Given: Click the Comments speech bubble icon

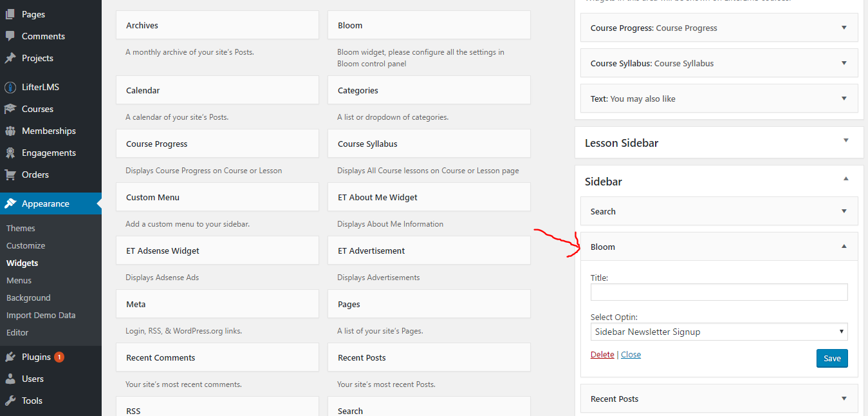Looking at the screenshot, I should [10, 36].
